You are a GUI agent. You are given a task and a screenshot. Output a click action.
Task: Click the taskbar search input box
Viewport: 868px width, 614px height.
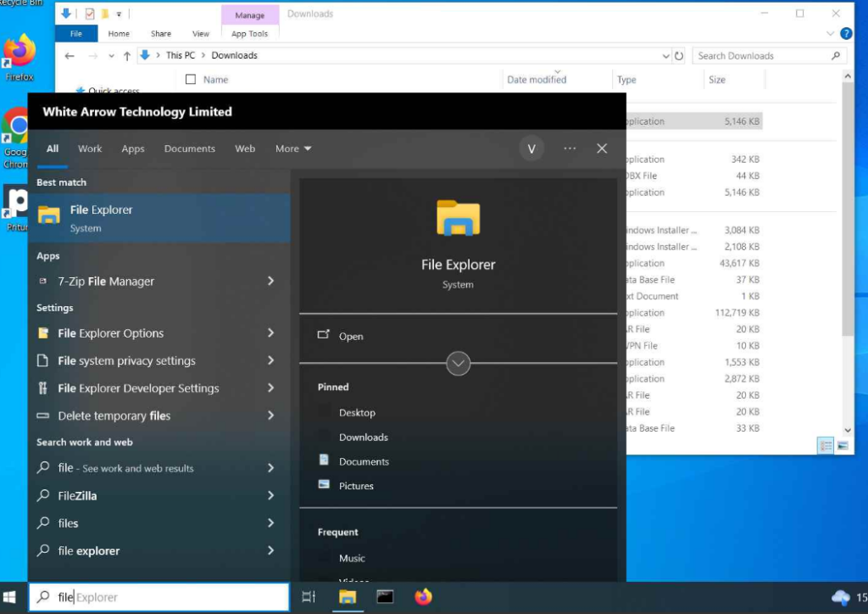tap(159, 597)
